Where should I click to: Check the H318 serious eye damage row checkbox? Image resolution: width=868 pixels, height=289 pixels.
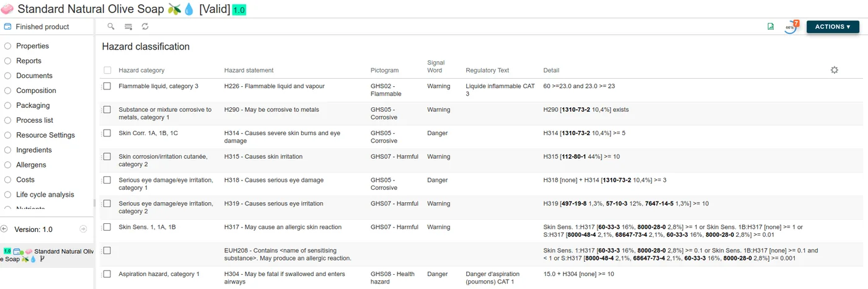click(x=107, y=180)
